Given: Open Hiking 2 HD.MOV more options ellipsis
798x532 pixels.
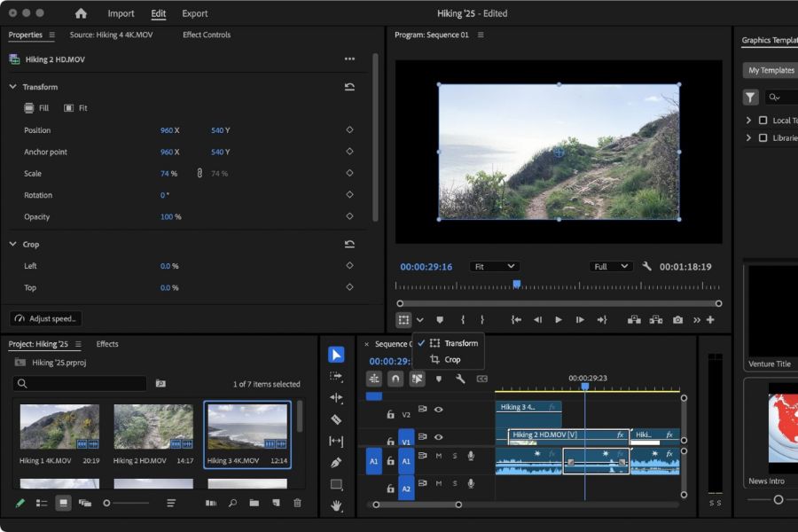Looking at the screenshot, I should (349, 59).
